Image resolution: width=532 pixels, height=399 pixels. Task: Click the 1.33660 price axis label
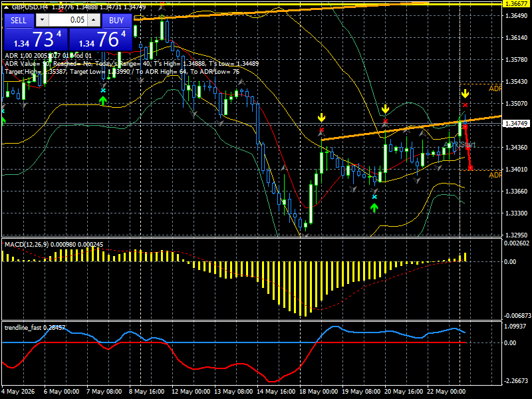coord(516,192)
